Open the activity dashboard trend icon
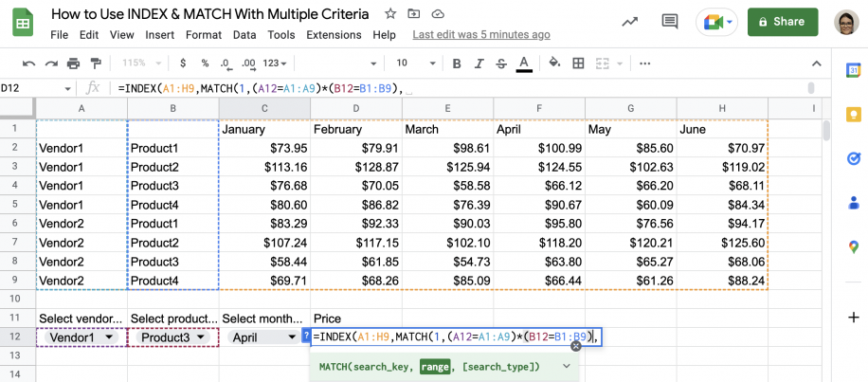868x382 pixels. (629, 22)
